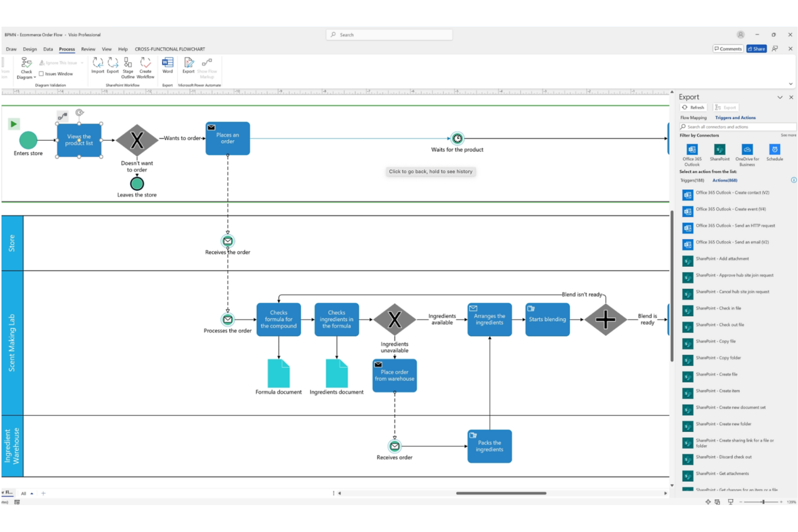Click the connector tool handle above the task
This screenshot has width=798, height=532.
pos(63,116)
